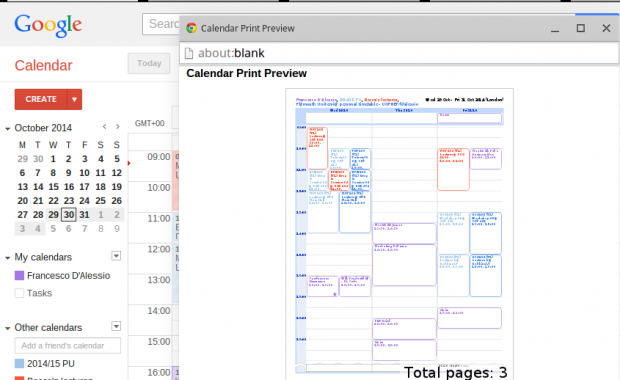Click the Today button
Screen dimensions: 620x380
[149, 63]
